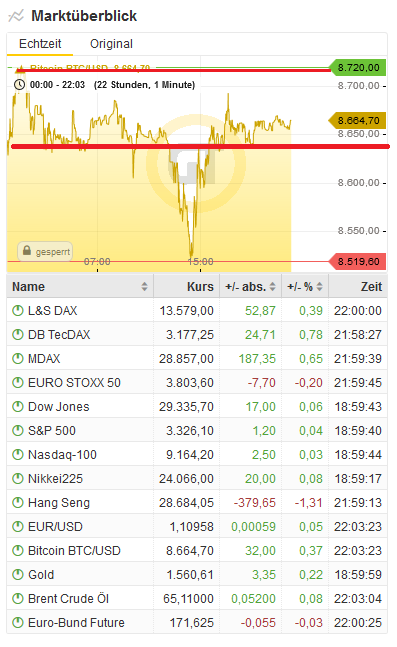Click the Dow Jones time 18:59:43

[x=358, y=406]
